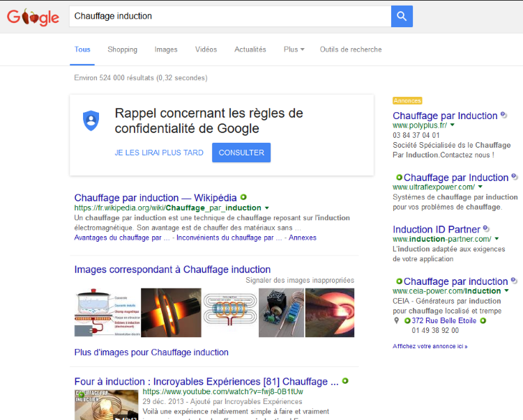
Task: Open dropdown arrow beside www.ceia-power.com/Induction
Action: point(507,290)
